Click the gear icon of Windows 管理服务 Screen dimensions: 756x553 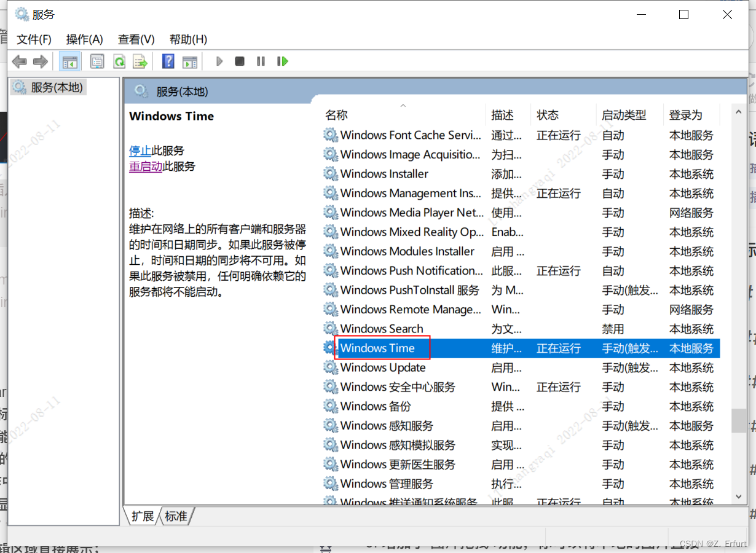coord(331,484)
